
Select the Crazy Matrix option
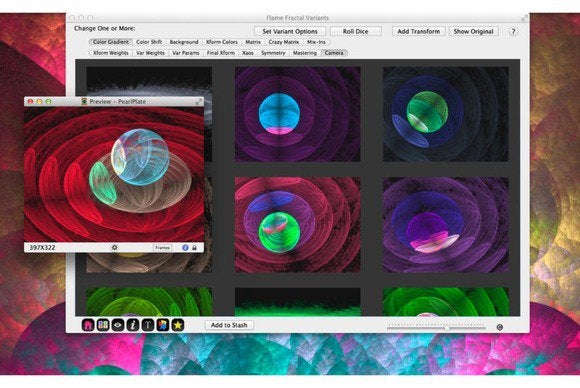pyautogui.click(x=284, y=42)
